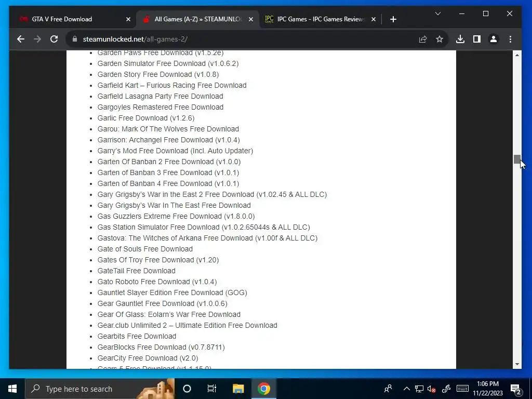Open the Windows Start menu
The image size is (532, 399).
pyautogui.click(x=12, y=389)
